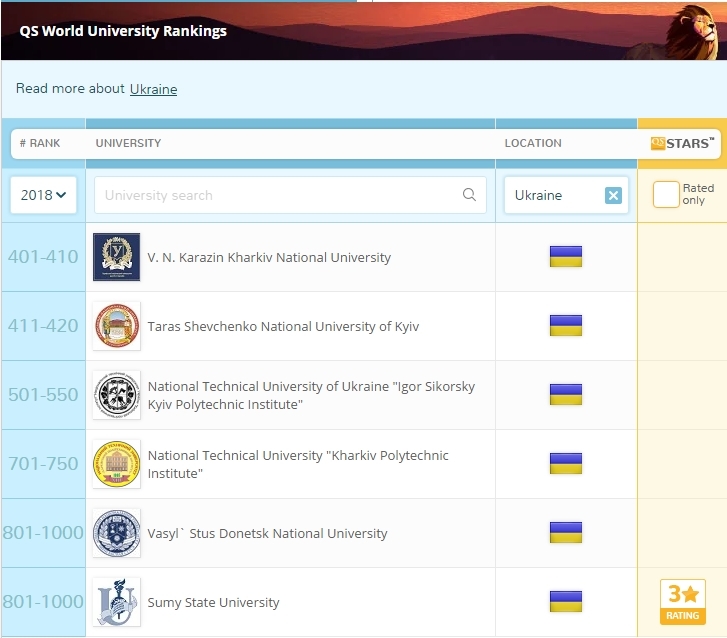This screenshot has width=727, height=638.
Task: Click the QS STARS column header logo
Action: tap(682, 143)
